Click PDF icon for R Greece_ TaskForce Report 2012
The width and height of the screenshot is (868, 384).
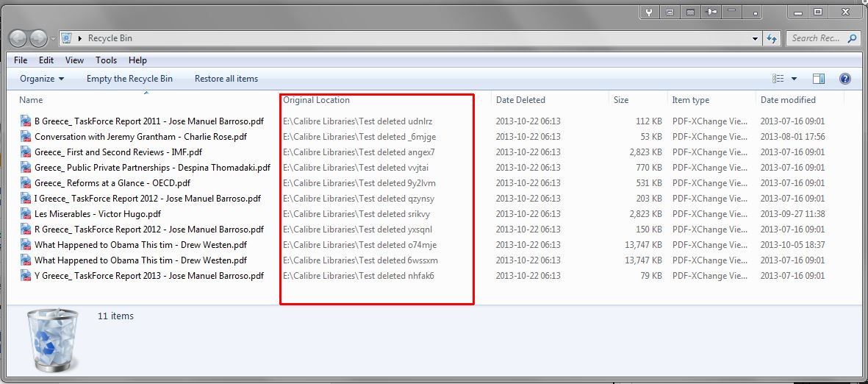26,230
